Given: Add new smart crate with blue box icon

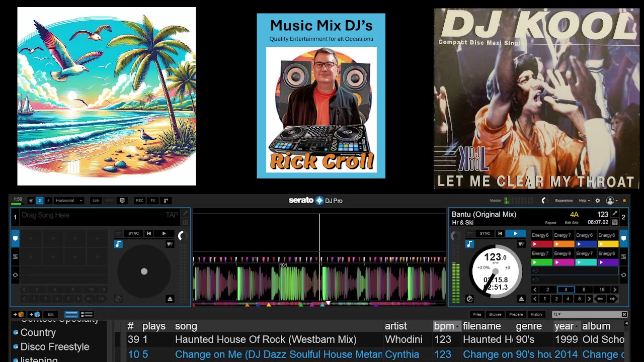Looking at the screenshot, I should point(35,314).
